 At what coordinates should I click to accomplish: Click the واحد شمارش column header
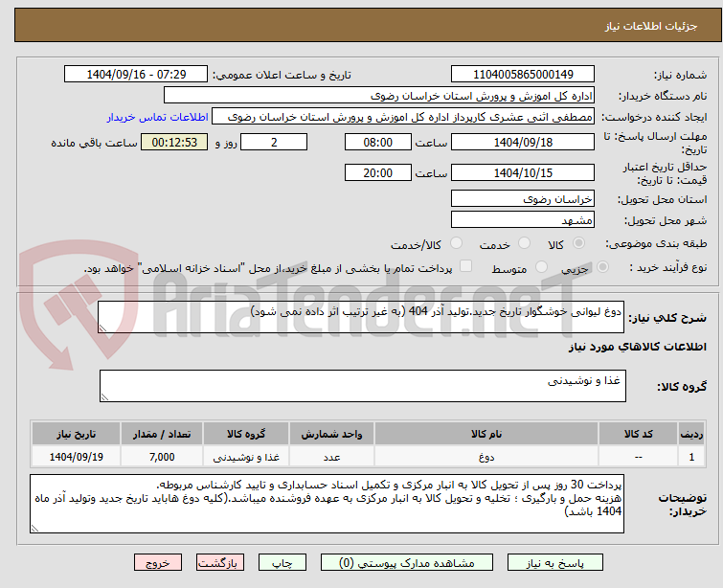[331, 434]
